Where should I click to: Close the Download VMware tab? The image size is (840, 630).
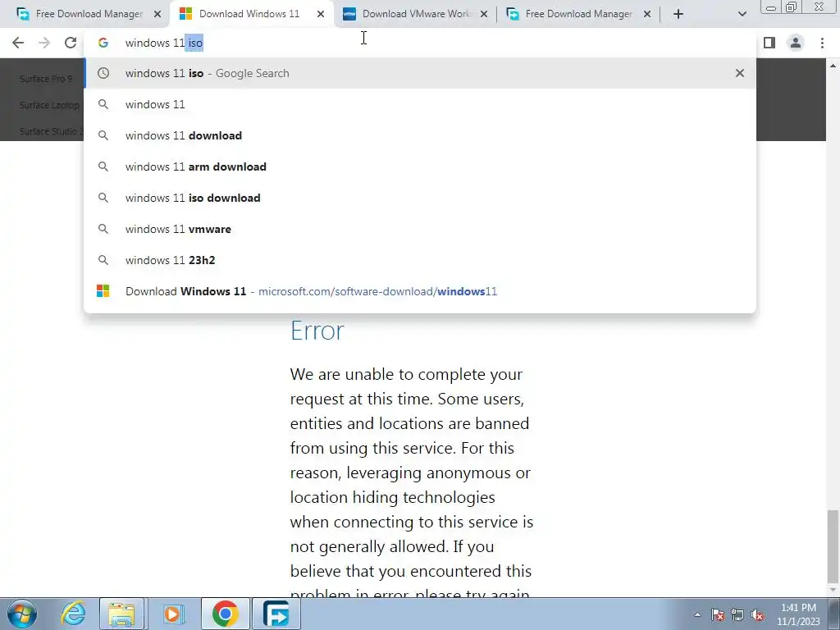coord(484,14)
